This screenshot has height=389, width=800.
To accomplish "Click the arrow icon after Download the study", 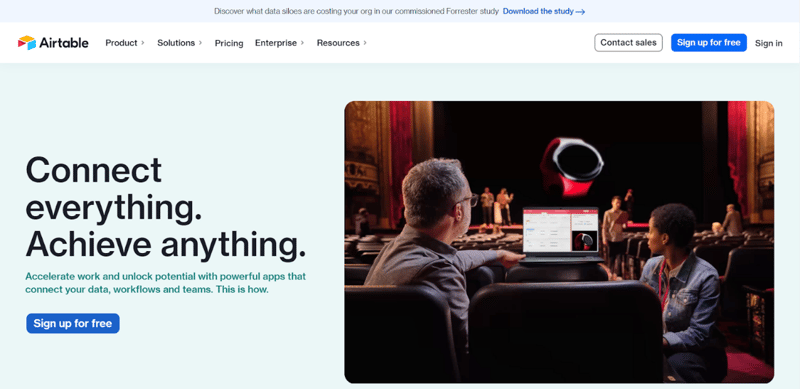I will click(580, 12).
